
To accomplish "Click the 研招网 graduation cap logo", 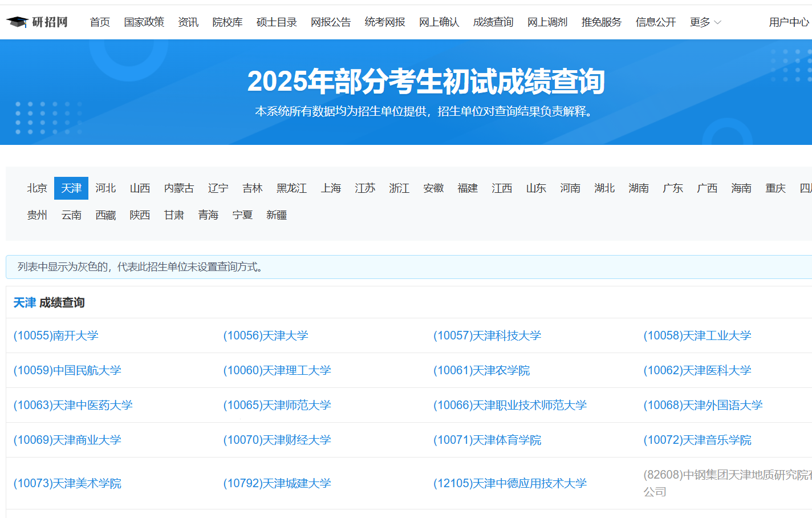I will (37, 22).
